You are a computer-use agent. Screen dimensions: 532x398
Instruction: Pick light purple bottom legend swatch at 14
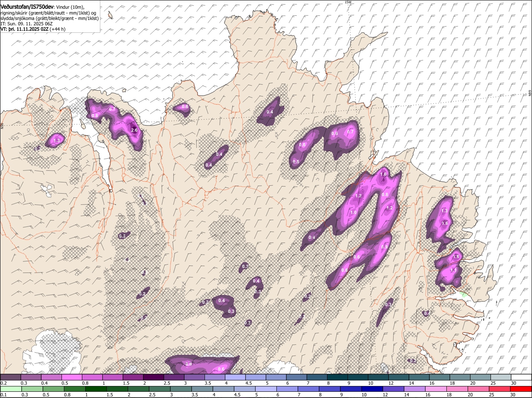(x=414, y=389)
